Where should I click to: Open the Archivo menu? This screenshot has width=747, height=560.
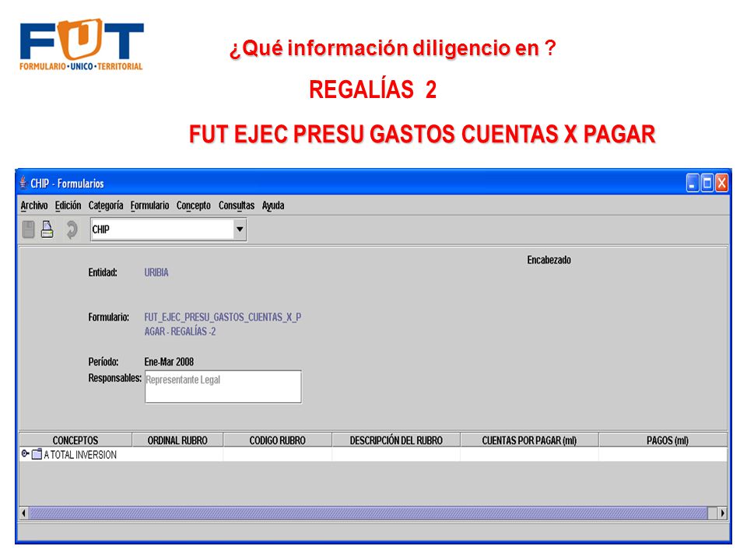pos(33,205)
